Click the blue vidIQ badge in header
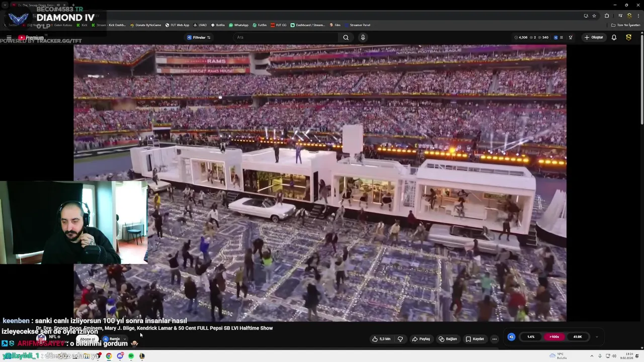This screenshot has width=644, height=362. 555,38
